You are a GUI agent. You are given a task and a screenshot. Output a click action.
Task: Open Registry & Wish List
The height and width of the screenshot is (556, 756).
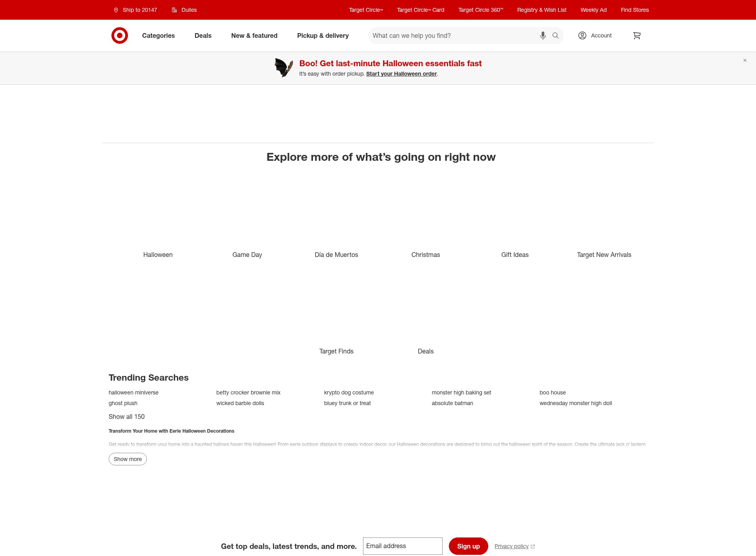[x=542, y=10]
